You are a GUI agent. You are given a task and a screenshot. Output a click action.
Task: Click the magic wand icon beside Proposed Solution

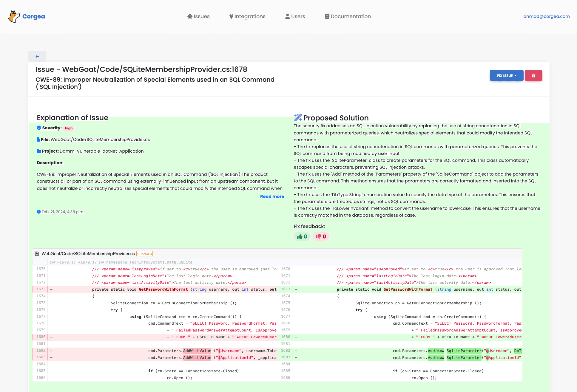(297, 117)
